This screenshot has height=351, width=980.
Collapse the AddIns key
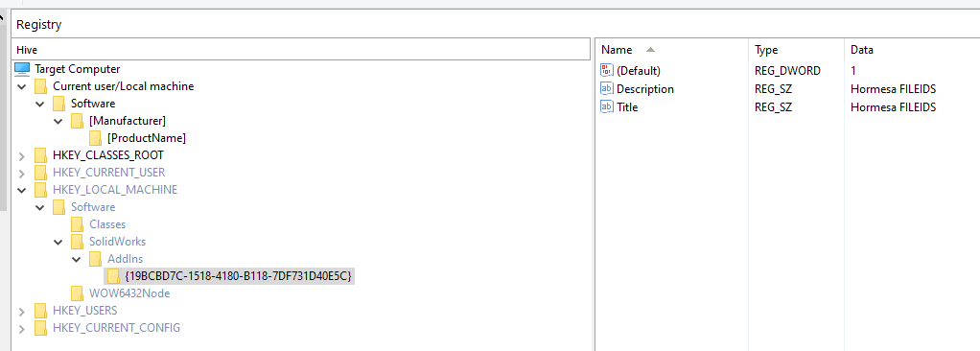coord(77,259)
